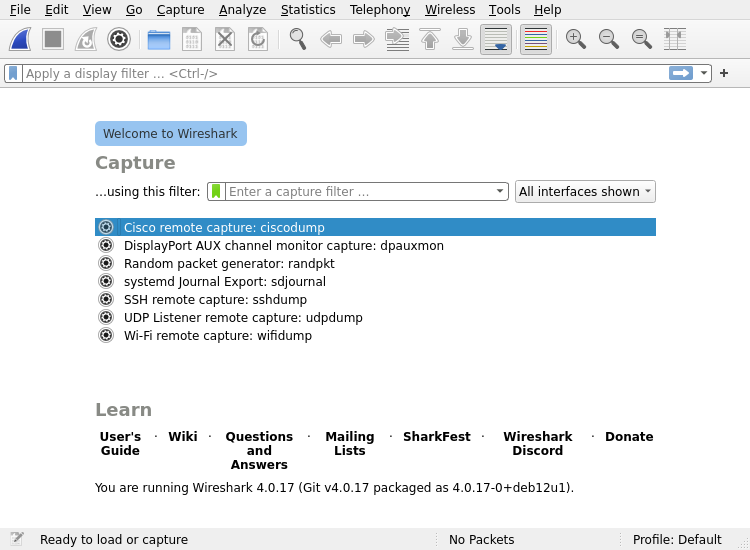Expand the capture filter dropdown arrow
This screenshot has width=750, height=550.
tap(500, 192)
